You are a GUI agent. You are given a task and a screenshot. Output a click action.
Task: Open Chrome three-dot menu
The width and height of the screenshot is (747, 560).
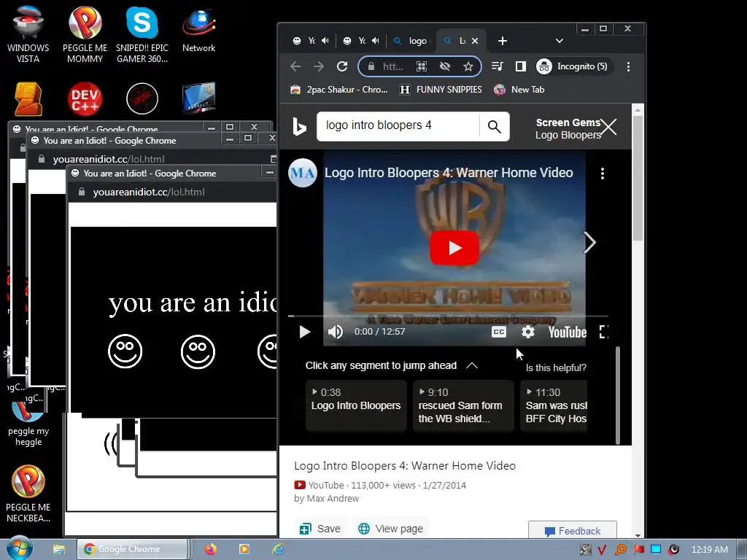point(628,66)
